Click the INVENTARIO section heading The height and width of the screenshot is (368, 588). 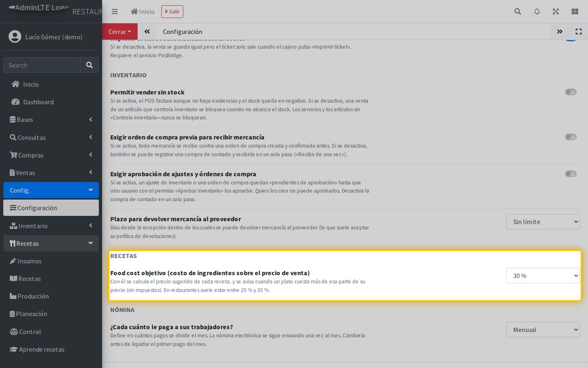[x=128, y=75]
